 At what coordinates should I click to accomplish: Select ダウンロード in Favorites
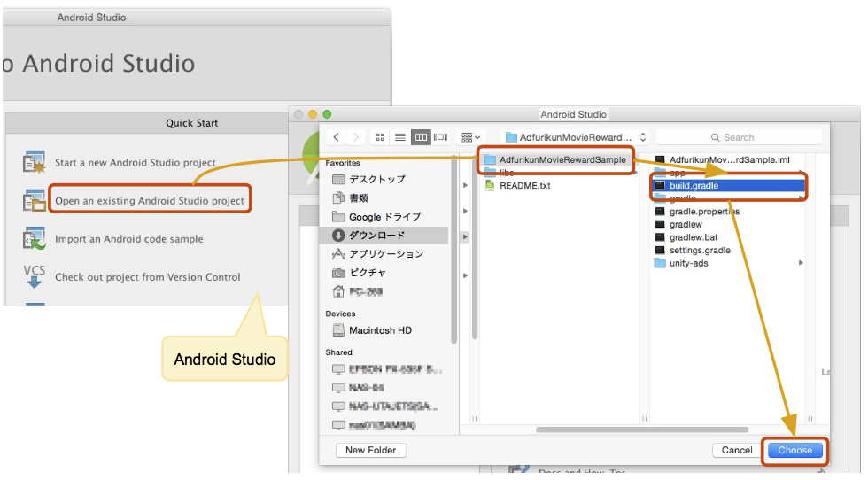[384, 236]
